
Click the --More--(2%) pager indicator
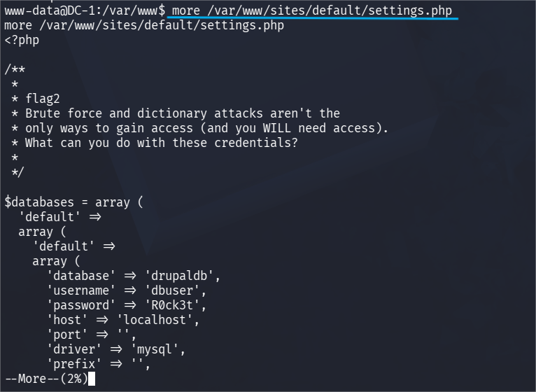(46, 379)
